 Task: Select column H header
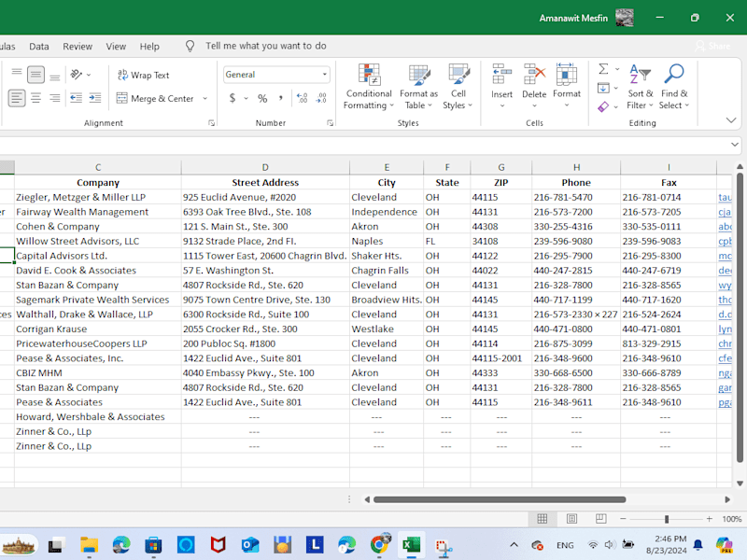pos(576,167)
